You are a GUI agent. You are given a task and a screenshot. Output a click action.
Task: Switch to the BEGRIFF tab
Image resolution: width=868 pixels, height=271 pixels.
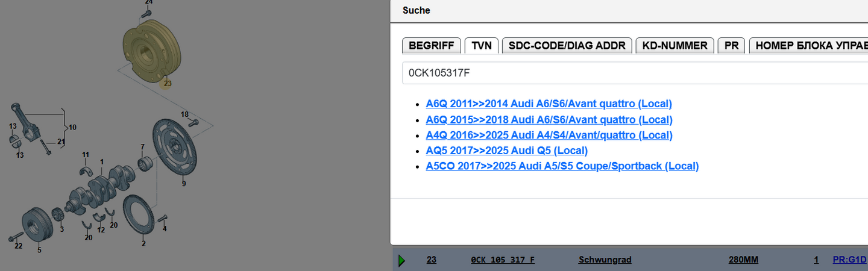coord(432,46)
